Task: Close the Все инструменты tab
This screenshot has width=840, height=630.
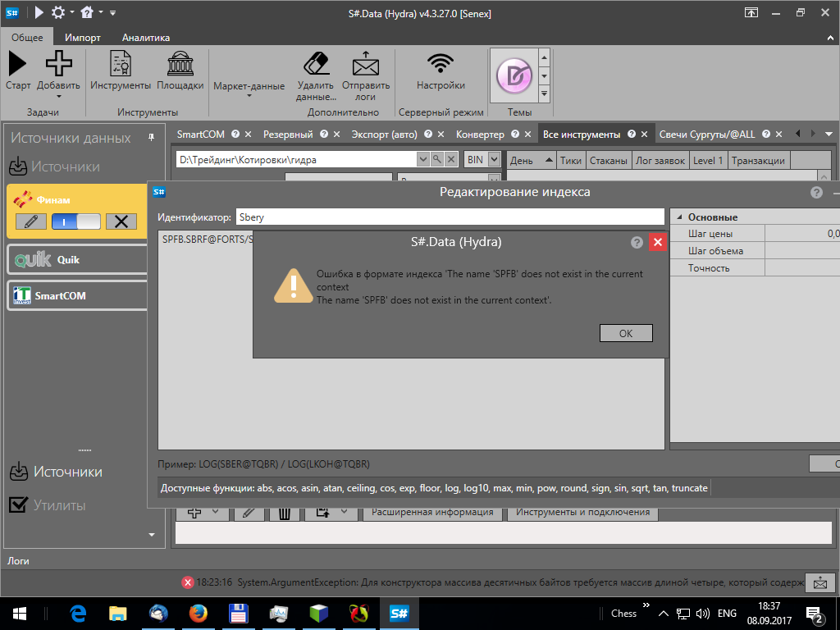Action: point(645,135)
